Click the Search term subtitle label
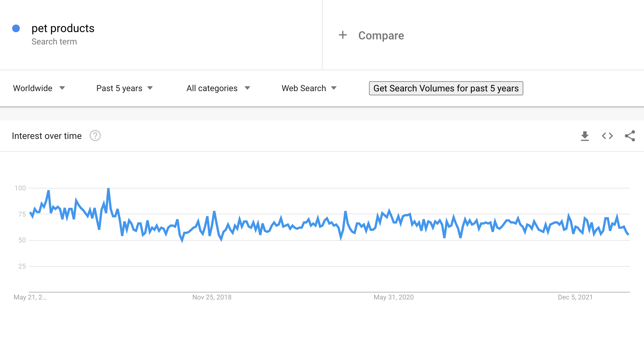644x338 pixels. click(x=54, y=42)
